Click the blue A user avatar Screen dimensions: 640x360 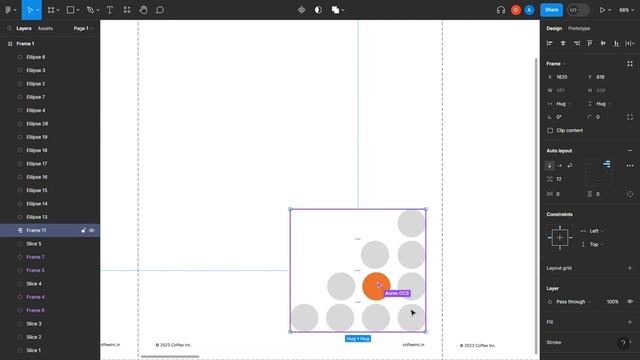pos(529,10)
